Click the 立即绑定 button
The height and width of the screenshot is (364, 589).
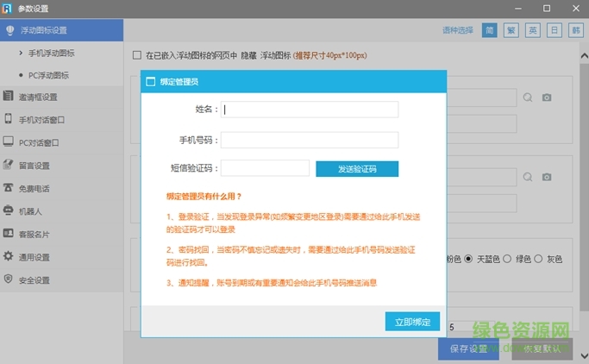pyautogui.click(x=412, y=321)
